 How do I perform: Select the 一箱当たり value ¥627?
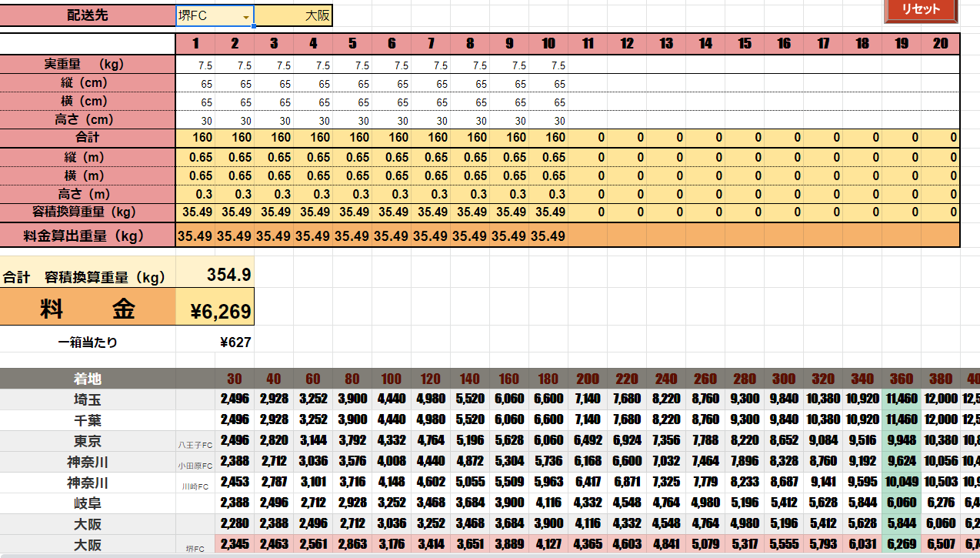[x=215, y=342]
